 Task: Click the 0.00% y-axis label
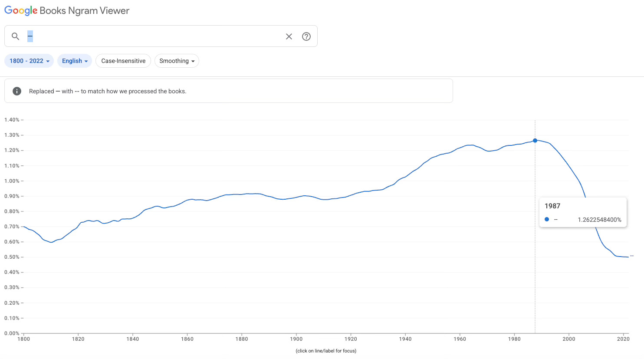coord(12,333)
